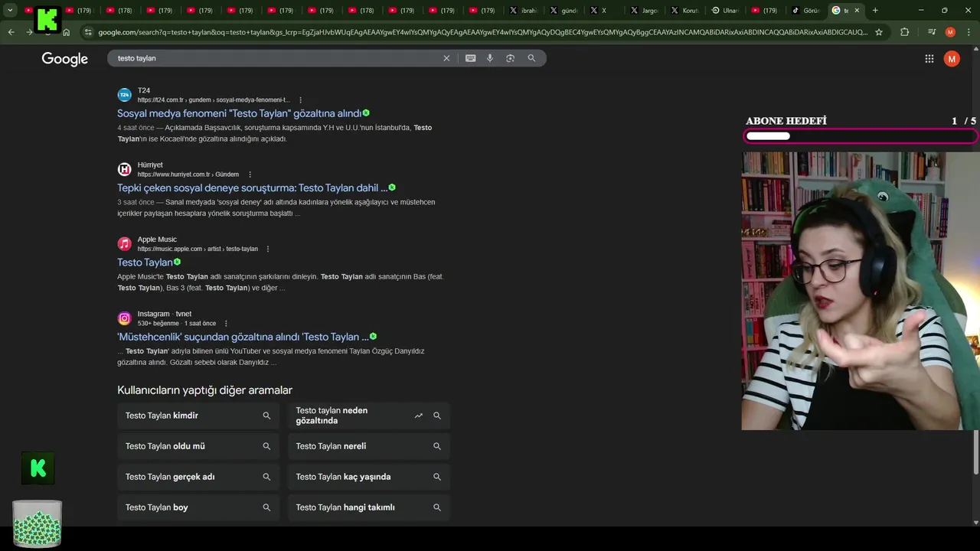980x551 pixels.
Task: Click 'Kullanıcıların yaptığı diğer aramalar' heading
Action: pos(204,390)
